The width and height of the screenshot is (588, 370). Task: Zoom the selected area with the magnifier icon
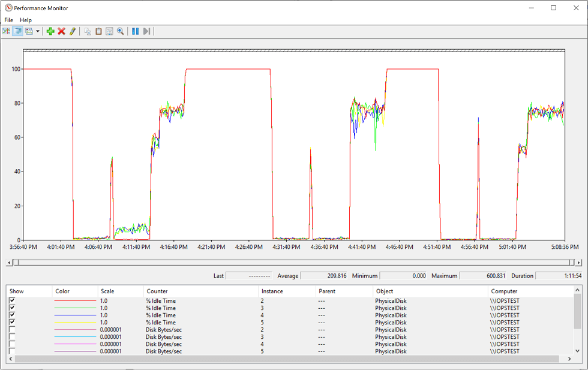tap(120, 31)
